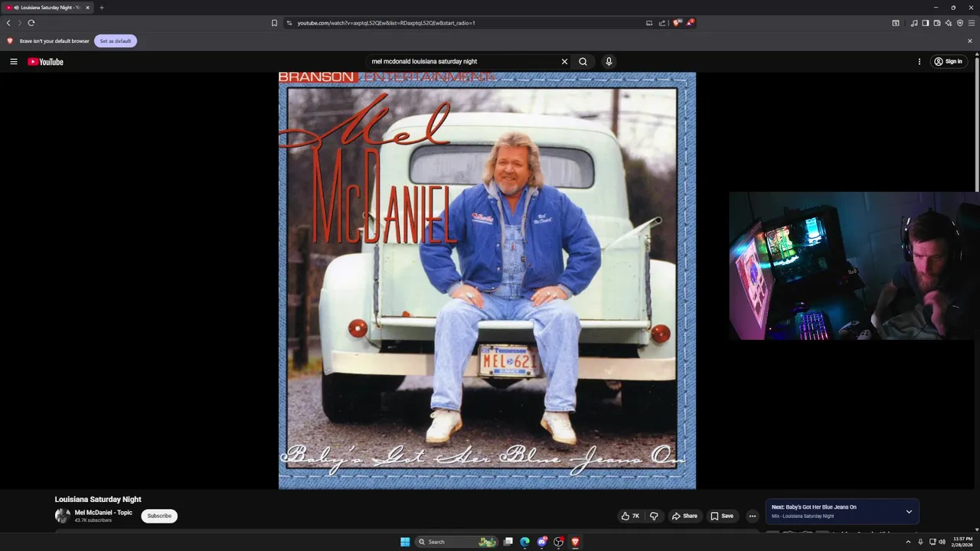This screenshot has height=551, width=980.
Task: Open site settings icon in address bar
Action: (289, 23)
